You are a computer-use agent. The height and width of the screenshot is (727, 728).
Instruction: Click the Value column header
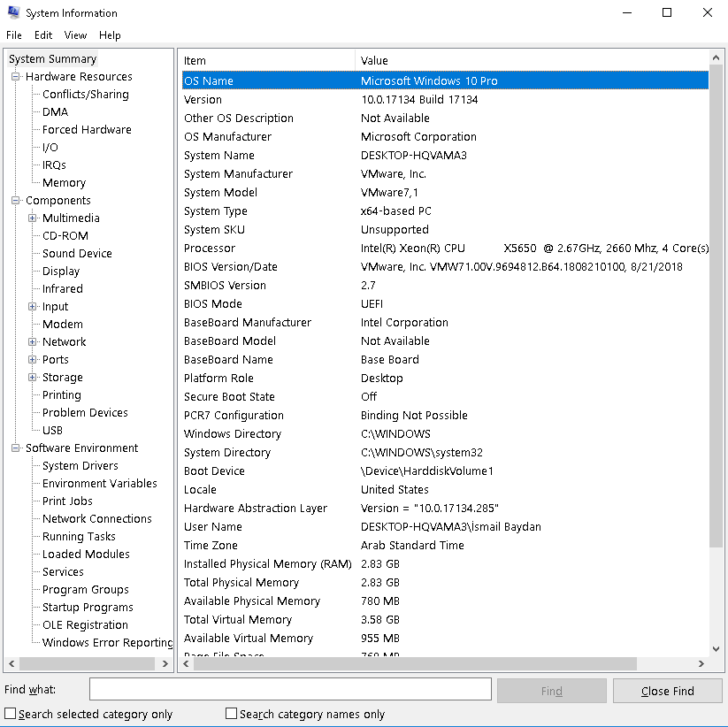pyautogui.click(x=533, y=60)
